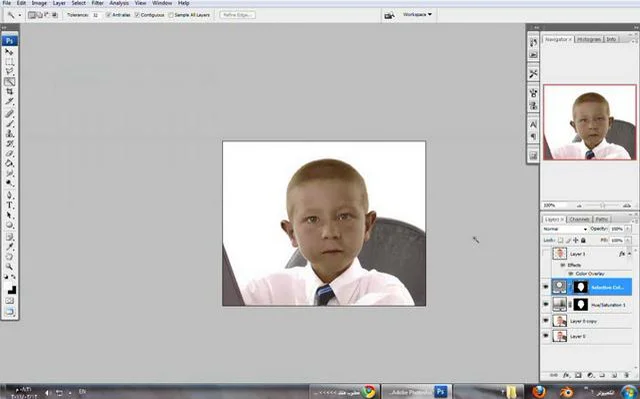Toggle the Contiguous checkbox
The width and height of the screenshot is (640, 399).
pos(137,15)
